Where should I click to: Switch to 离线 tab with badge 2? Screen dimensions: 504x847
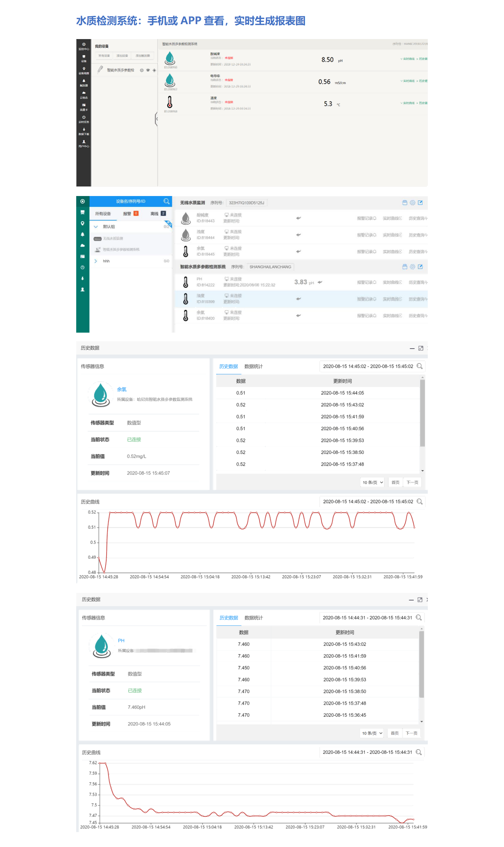pos(158,213)
